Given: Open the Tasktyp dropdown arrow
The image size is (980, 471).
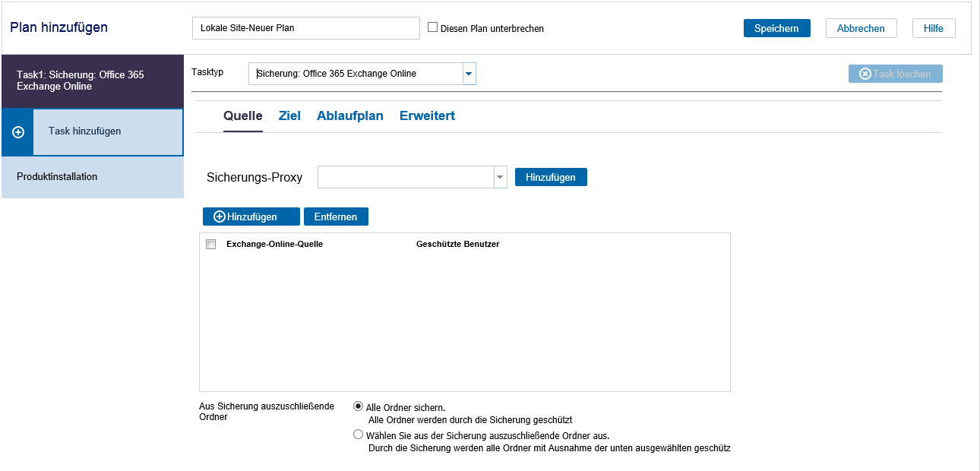Looking at the screenshot, I should [469, 74].
